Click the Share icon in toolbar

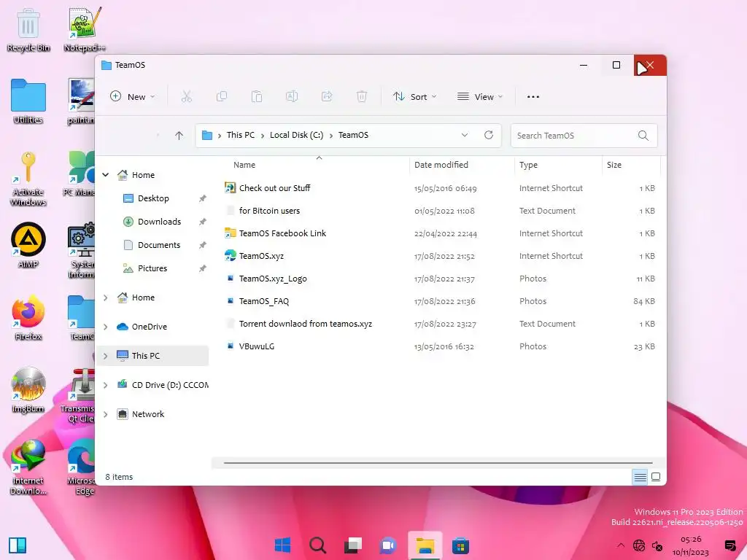pos(327,97)
